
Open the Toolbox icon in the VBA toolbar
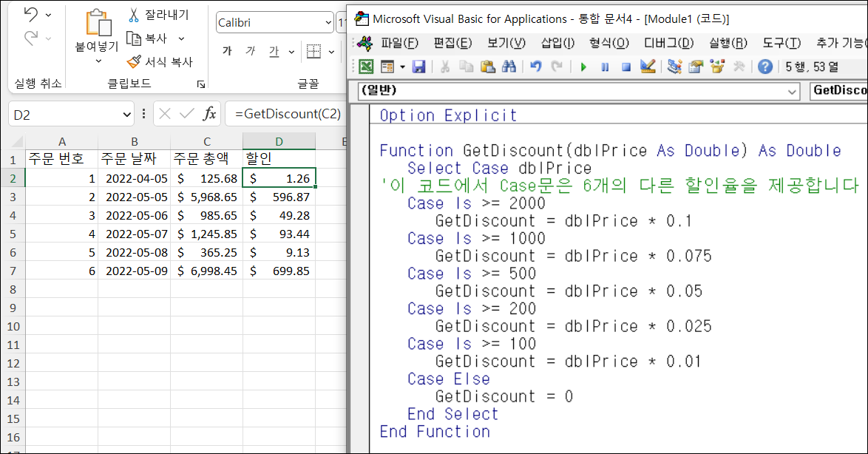739,67
